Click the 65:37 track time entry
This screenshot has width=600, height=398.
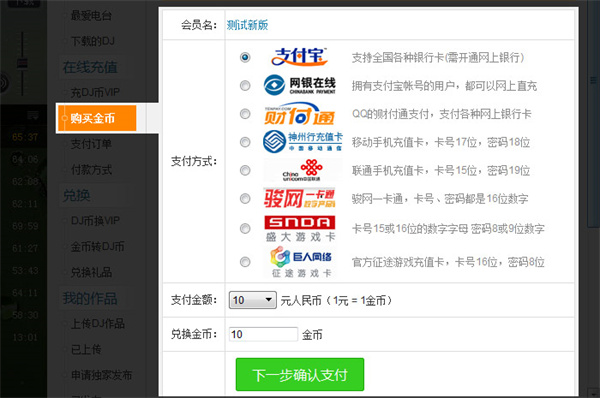coord(25,137)
